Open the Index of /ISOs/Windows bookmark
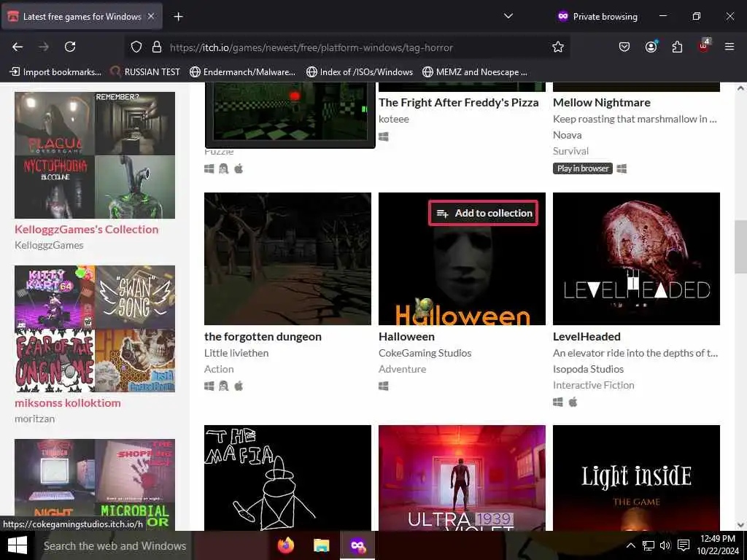This screenshot has width=747, height=560. pyautogui.click(x=360, y=72)
